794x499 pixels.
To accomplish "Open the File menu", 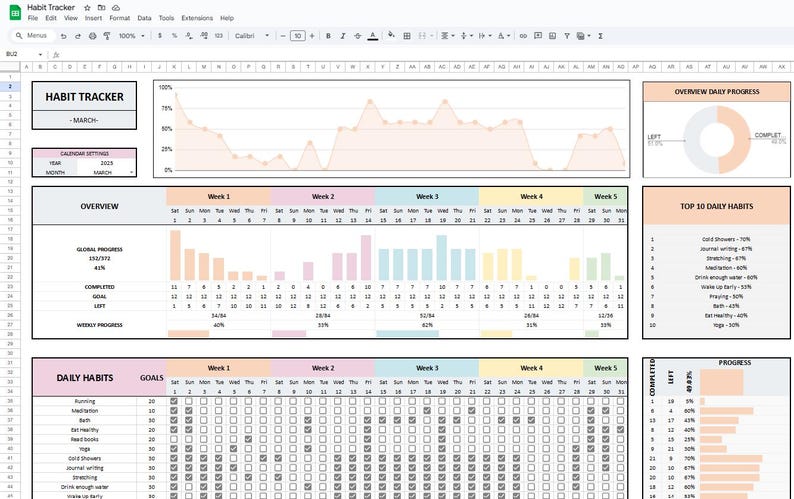I will click(33, 18).
